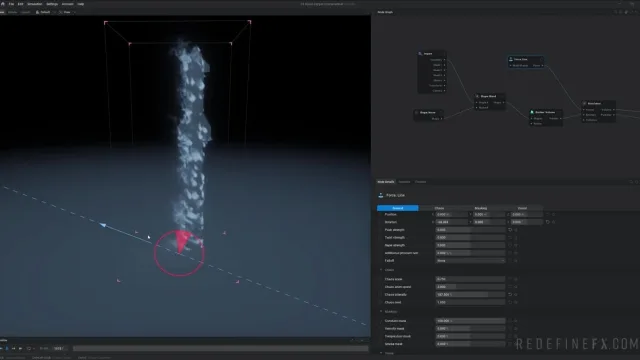The width and height of the screenshot is (640, 360).
Task: Click the Rotation reset icon
Action: pos(548,222)
